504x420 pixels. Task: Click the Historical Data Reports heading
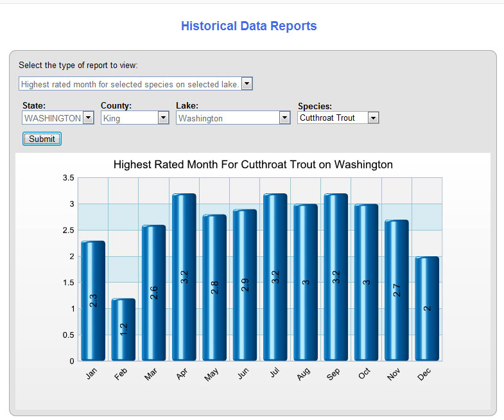[248, 26]
